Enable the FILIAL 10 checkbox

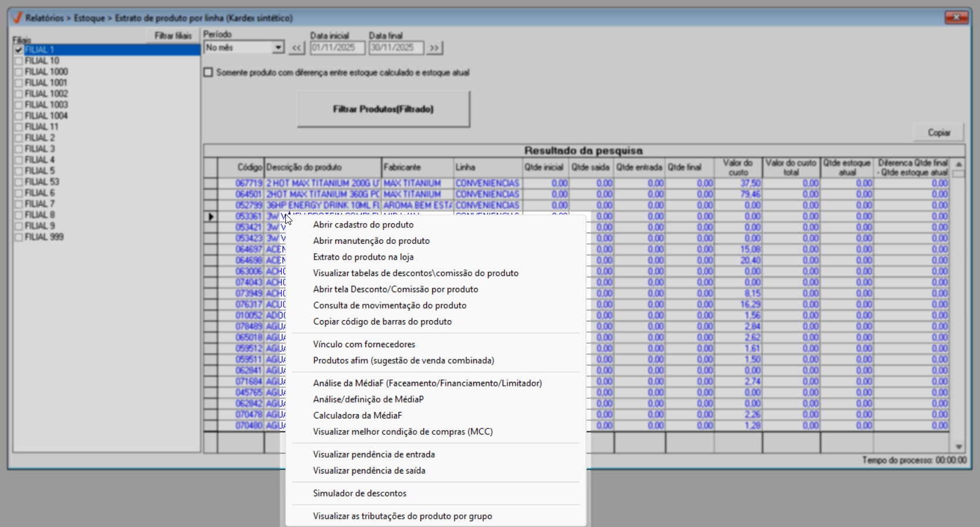click(19, 61)
